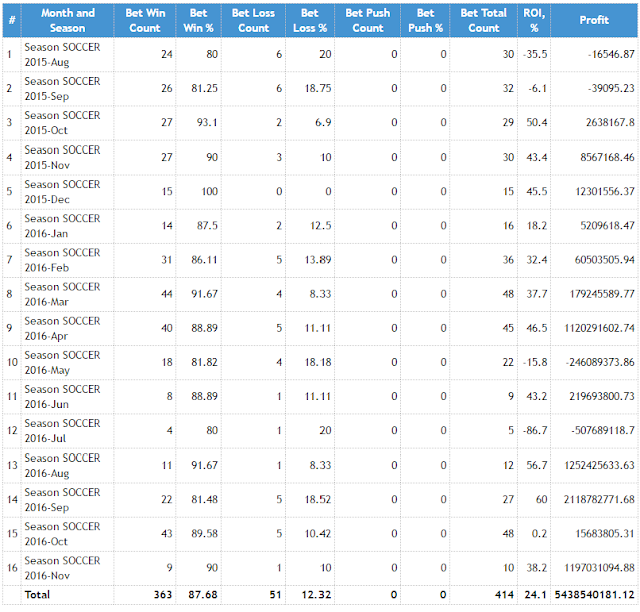Click profit value 1120291602.74
The width and height of the screenshot is (640, 612).
coord(600,329)
